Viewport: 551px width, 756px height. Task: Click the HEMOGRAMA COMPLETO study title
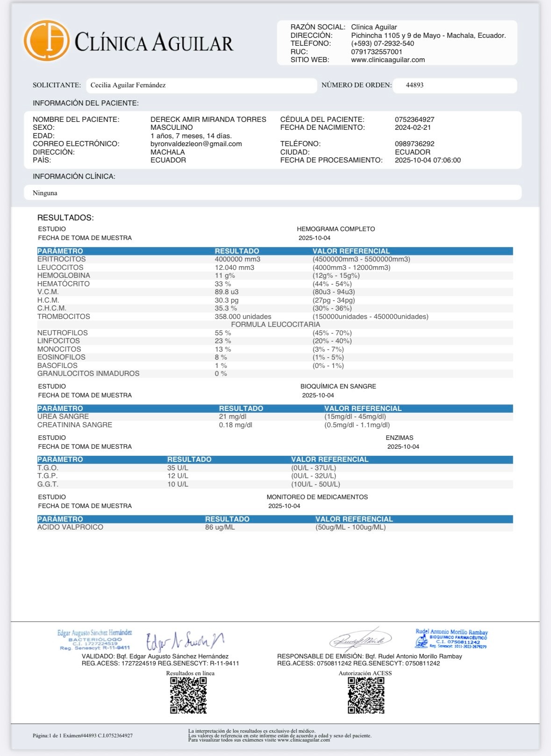pyautogui.click(x=336, y=229)
